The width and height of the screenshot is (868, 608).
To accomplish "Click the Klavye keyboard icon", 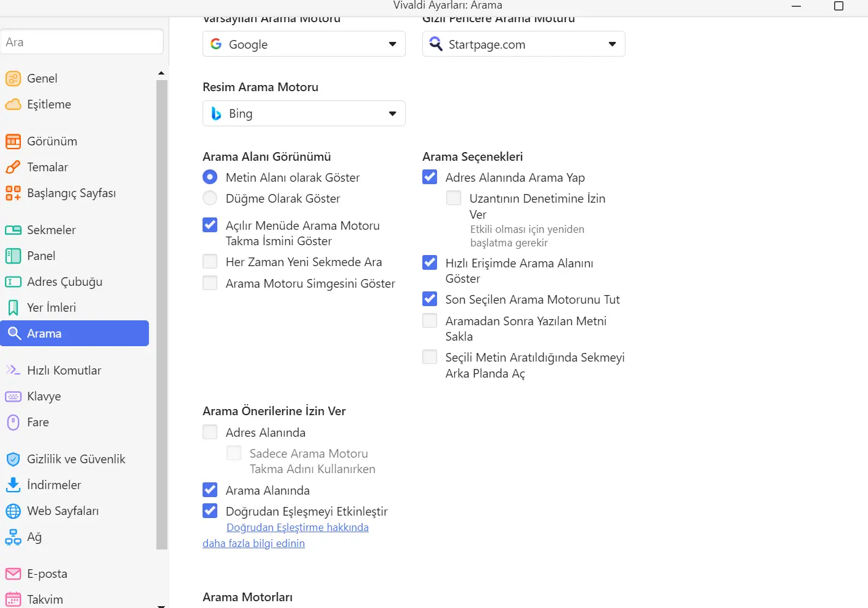I will [13, 397].
